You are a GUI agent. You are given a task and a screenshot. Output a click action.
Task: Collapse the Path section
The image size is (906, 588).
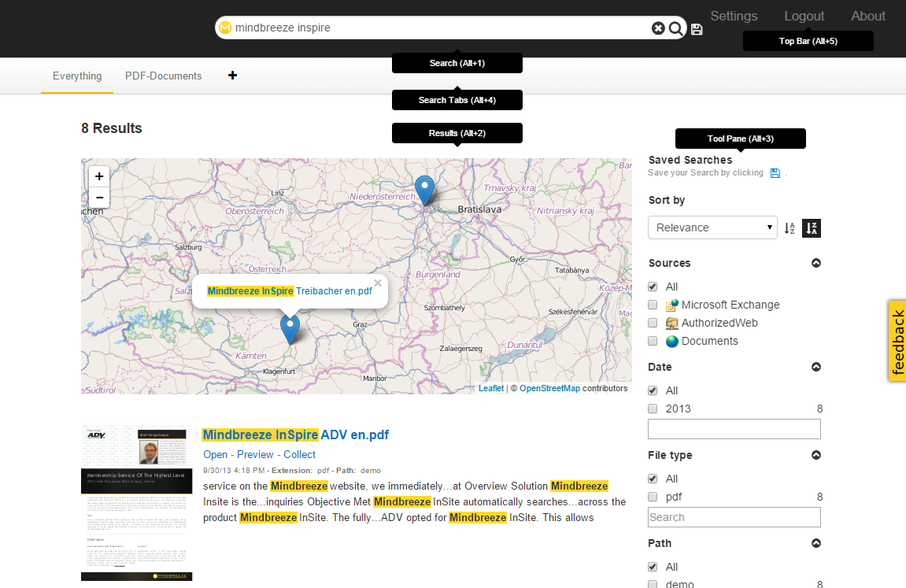815,543
